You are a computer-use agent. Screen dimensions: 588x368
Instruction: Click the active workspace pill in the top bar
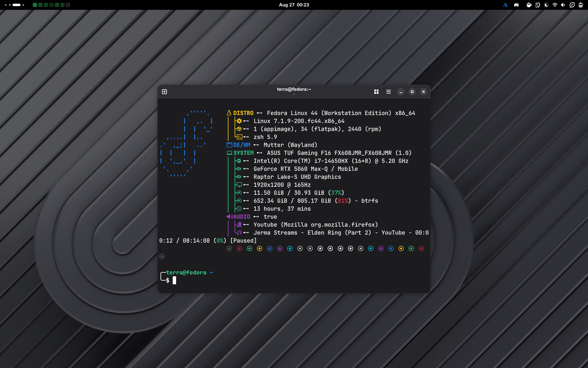17,5
